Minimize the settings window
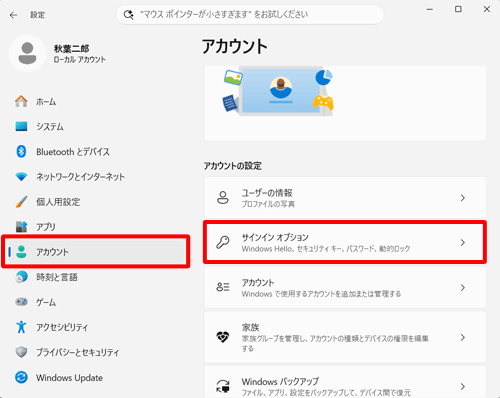The width and height of the screenshot is (500, 398). pyautogui.click(x=430, y=9)
